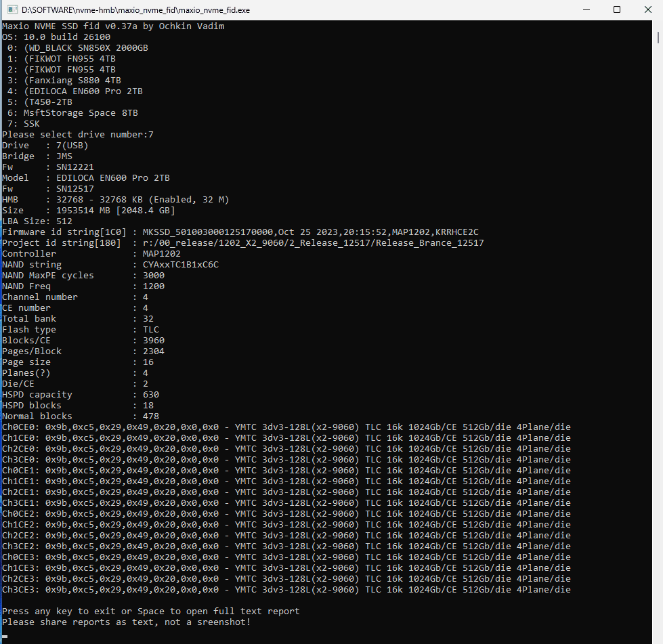Click the 'Fanxiang S880 4TB' drive line
This screenshot has width=663, height=644.
pyautogui.click(x=64, y=81)
